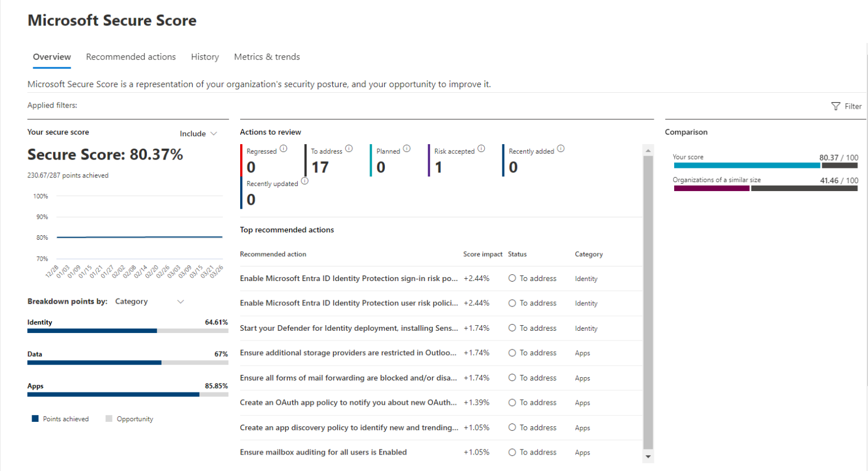The width and height of the screenshot is (868, 471).
Task: Open the Recently added info icon
Action: (x=561, y=148)
